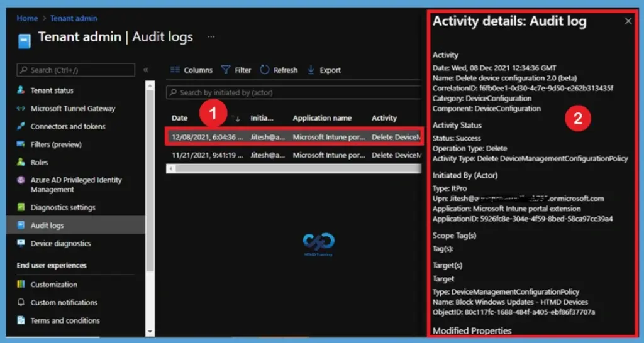
Task: Click the sidebar scroll up arrow
Action: point(150,85)
